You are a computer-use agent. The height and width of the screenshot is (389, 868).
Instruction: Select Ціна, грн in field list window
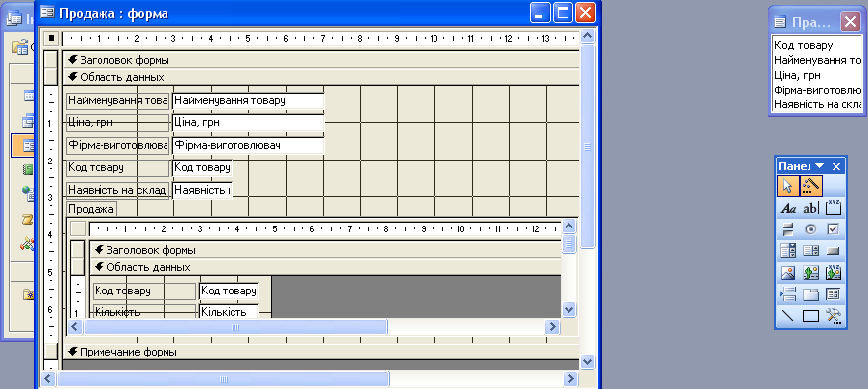pyautogui.click(x=818, y=75)
